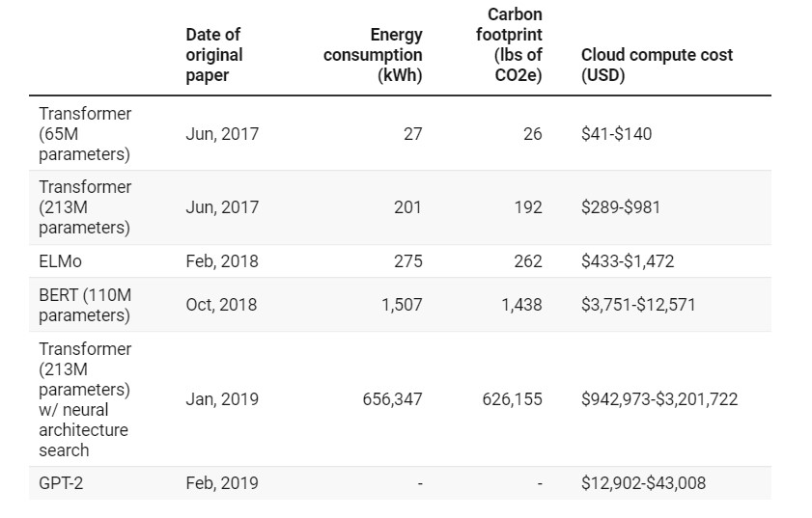Viewport: 812px width, 518px height.
Task: Click the Feb, 2018 date cell
Action: click(222, 261)
